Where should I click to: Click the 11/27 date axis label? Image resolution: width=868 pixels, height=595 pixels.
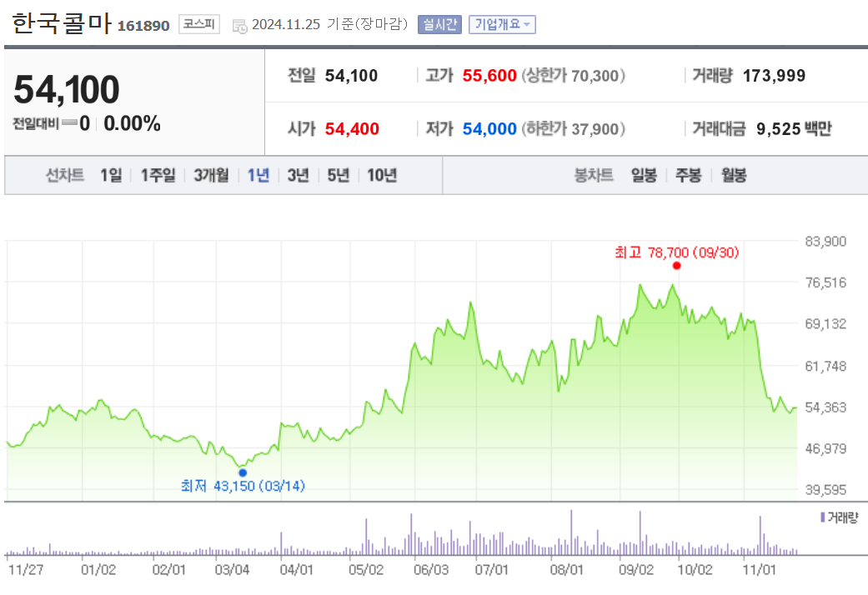(x=26, y=569)
